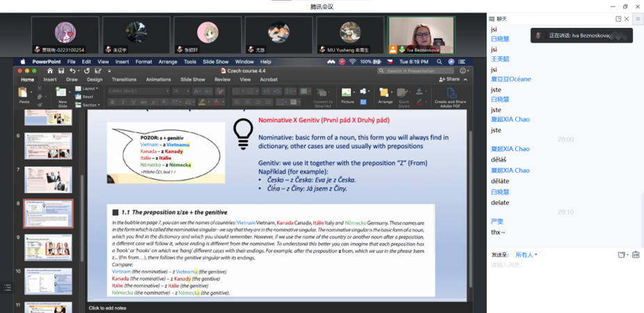
Task: Click the Paste clipboard icon
Action: tap(24, 92)
